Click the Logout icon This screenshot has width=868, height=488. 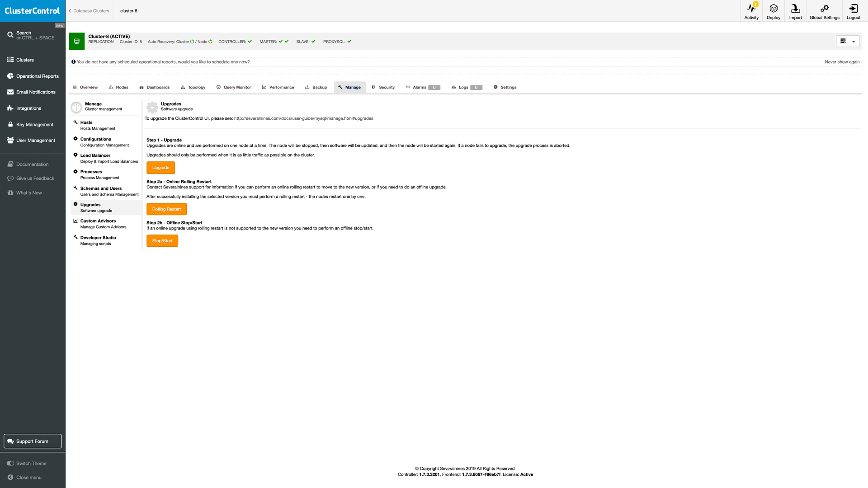tap(853, 11)
